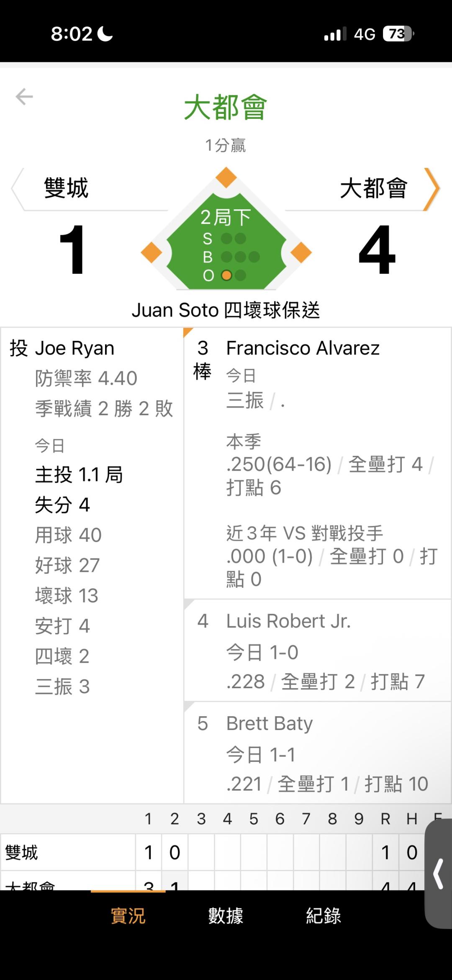Tap 雙城 row in the line score

pos(22,852)
